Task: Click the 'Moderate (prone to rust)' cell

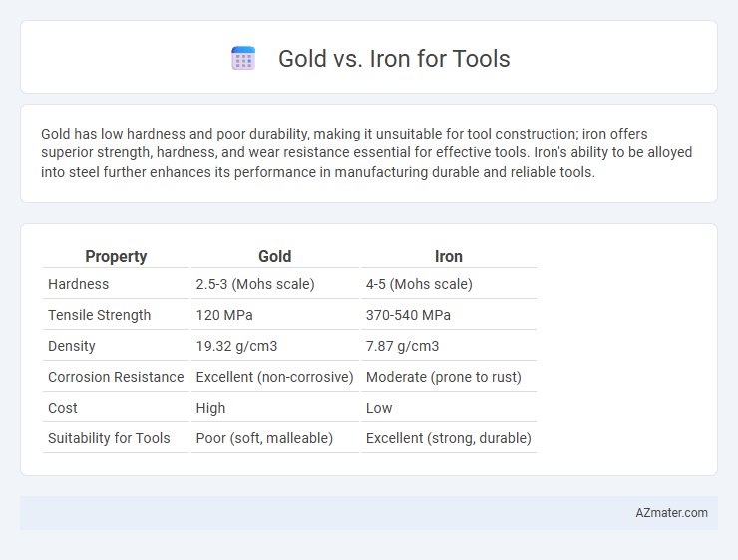Action: pyautogui.click(x=444, y=377)
